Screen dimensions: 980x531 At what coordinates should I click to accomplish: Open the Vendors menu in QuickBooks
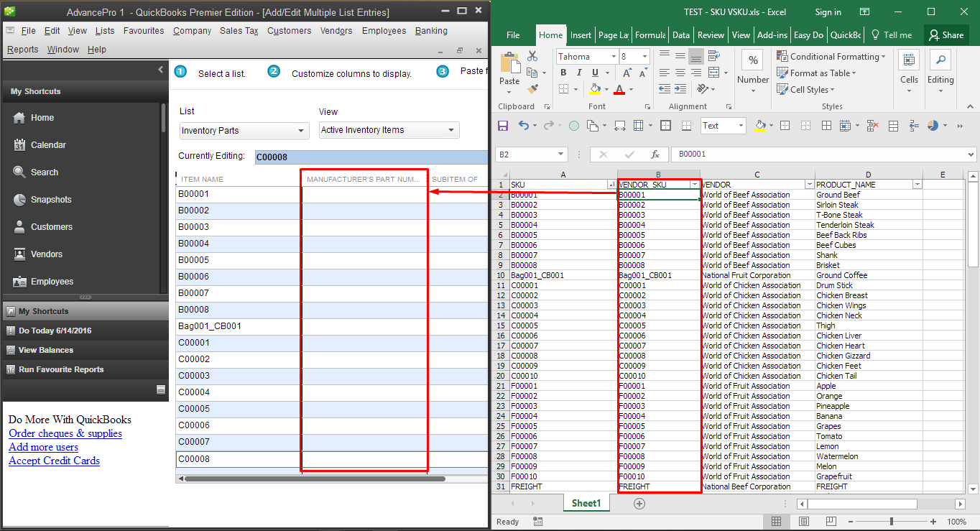[336, 31]
